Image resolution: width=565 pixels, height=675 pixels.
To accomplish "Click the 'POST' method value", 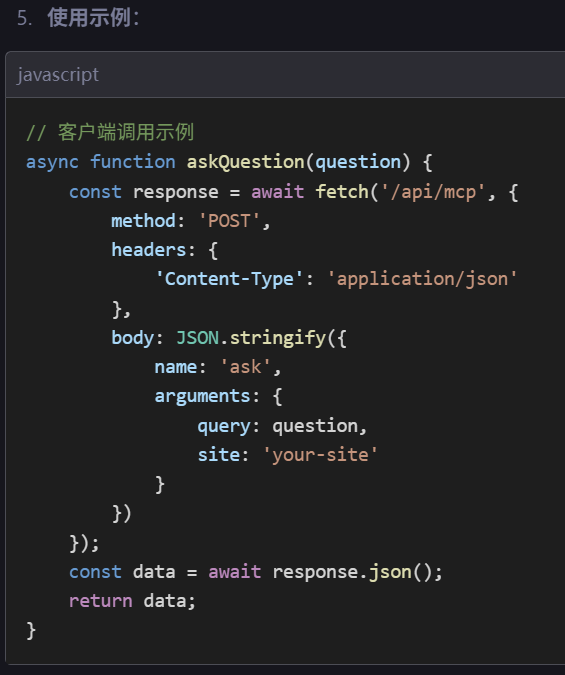I will (x=229, y=221).
